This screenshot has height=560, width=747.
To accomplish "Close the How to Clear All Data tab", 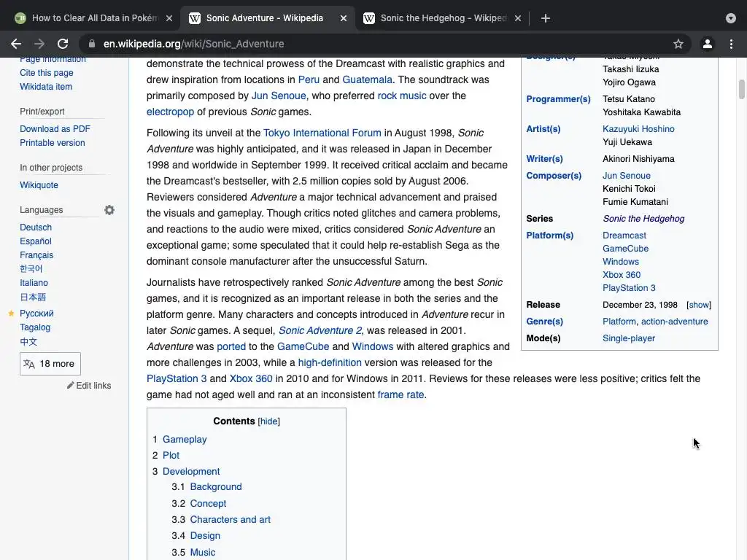I will [169, 18].
